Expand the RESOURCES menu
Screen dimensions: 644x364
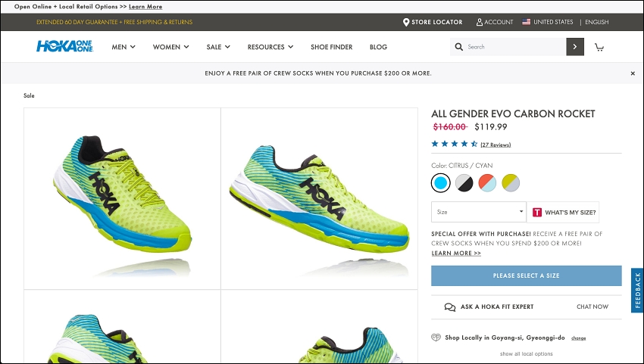(270, 47)
